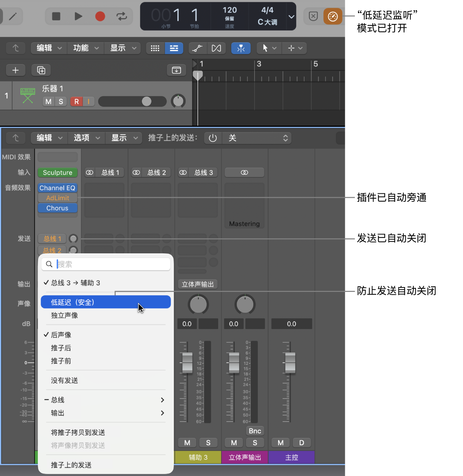Toggle the automation curve icon
Viewport: 463px width, 476px height.
(197, 48)
